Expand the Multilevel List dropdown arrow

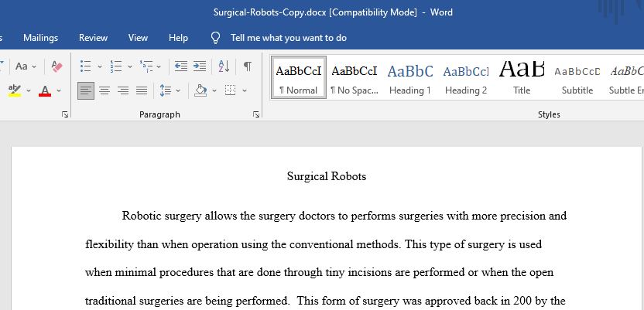click(x=159, y=66)
